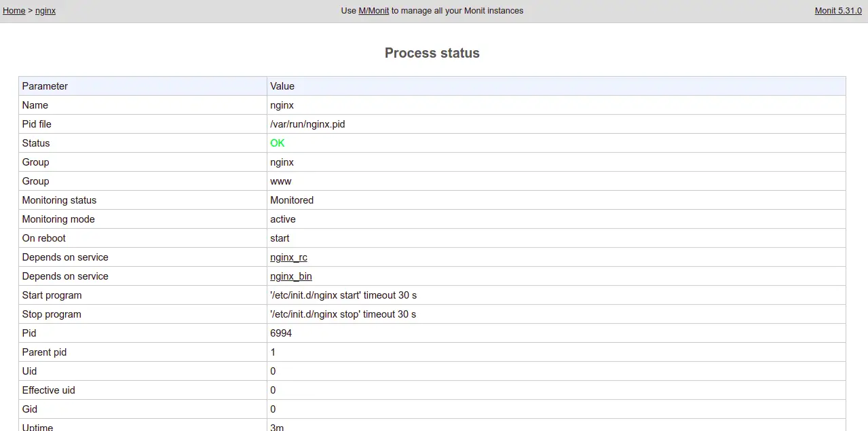The width and height of the screenshot is (868, 431).
Task: Select the Parent pid value 1
Action: [x=273, y=352]
